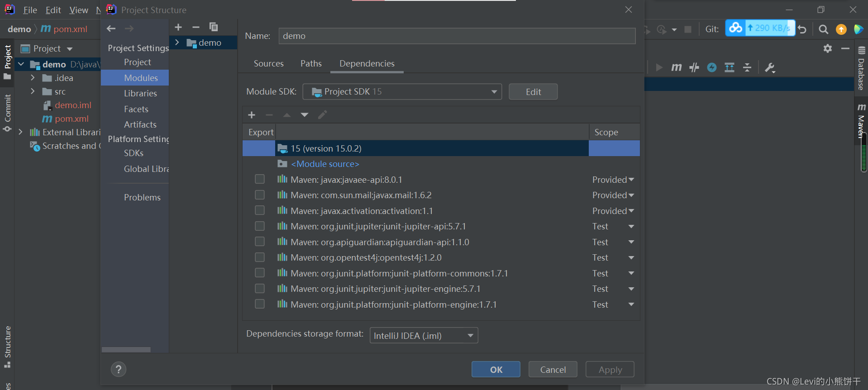This screenshot has height=390, width=868.
Task: Open Dependencies storage format dropdown
Action: 424,335
